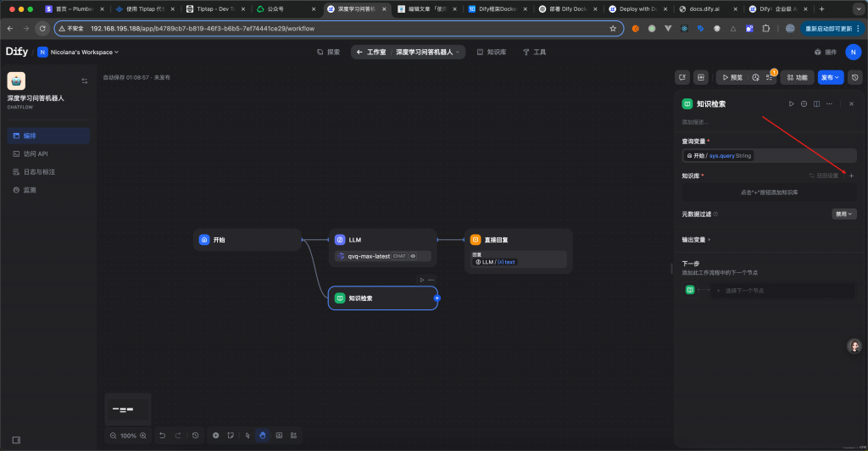
Task: Click the 预览 preview button
Action: 732,77
